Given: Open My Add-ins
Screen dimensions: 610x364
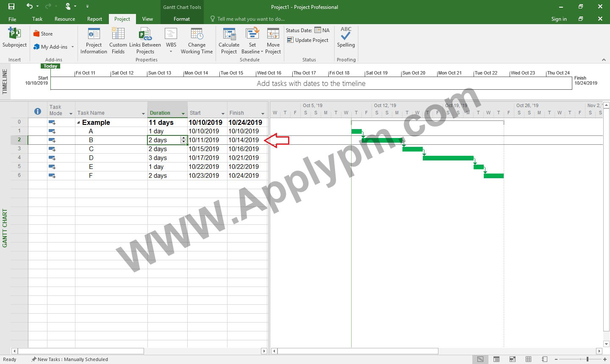Looking at the screenshot, I should coord(54,47).
